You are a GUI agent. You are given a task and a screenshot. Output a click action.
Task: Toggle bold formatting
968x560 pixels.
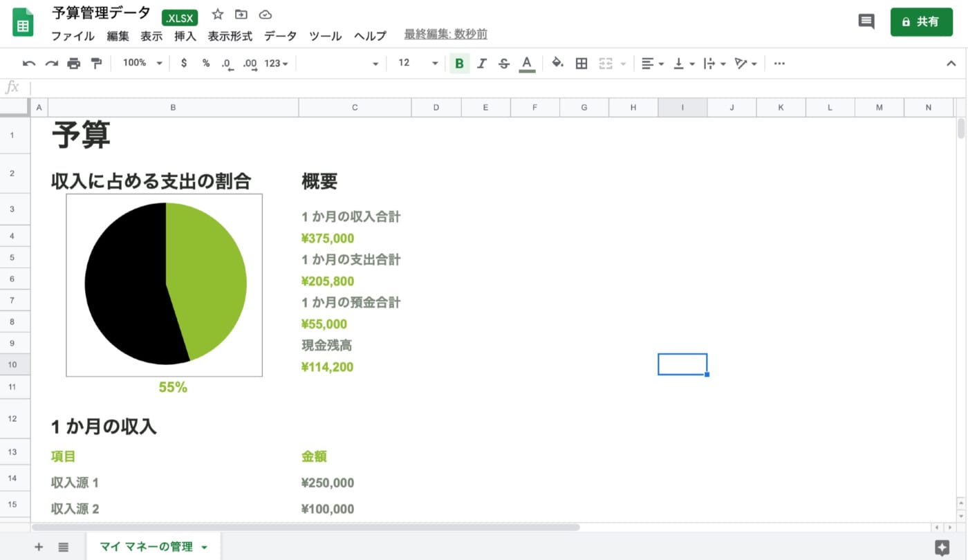459,64
